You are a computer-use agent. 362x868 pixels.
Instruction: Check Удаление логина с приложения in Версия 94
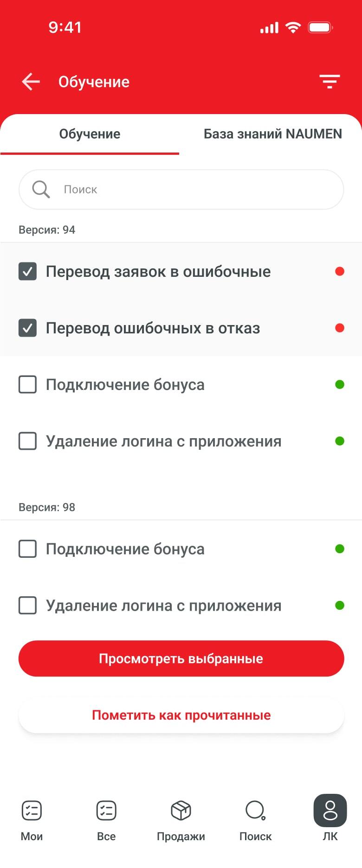pyautogui.click(x=28, y=441)
